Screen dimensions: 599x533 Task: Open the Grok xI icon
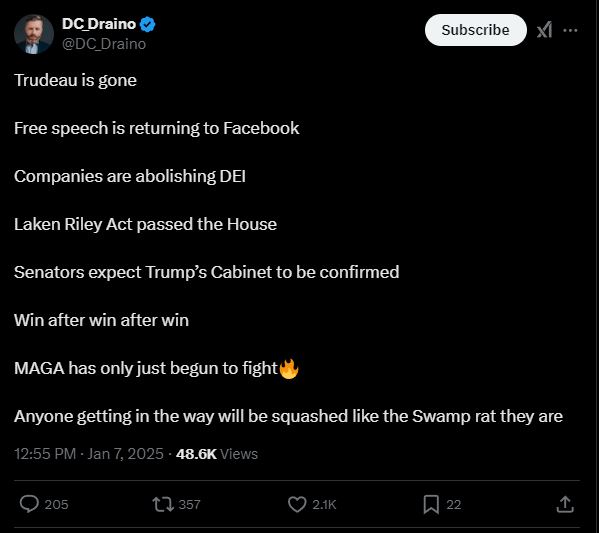click(544, 30)
